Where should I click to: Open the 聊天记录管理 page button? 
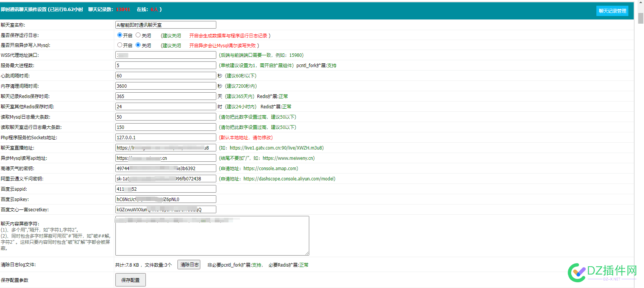coord(612,11)
